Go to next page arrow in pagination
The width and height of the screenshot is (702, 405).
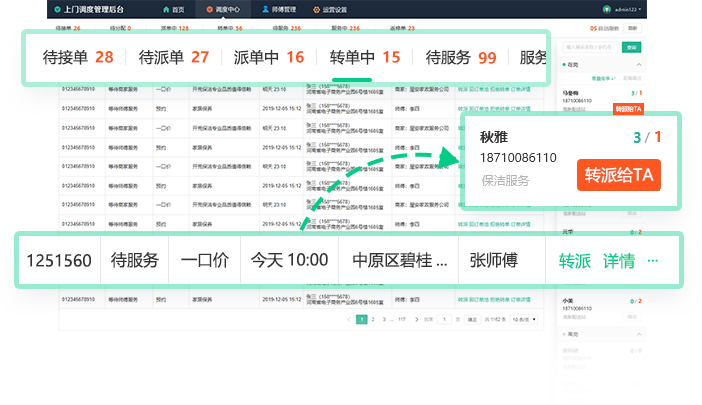(415, 319)
